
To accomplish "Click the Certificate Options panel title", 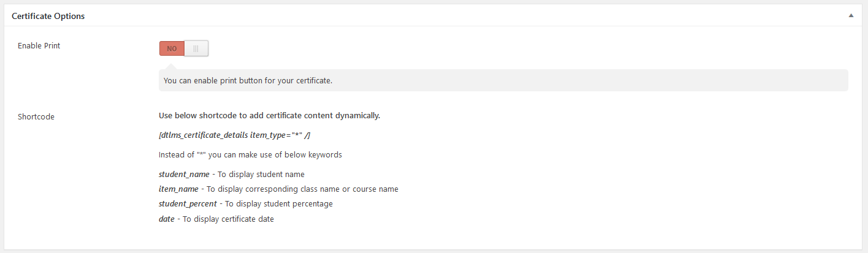I will click(48, 16).
